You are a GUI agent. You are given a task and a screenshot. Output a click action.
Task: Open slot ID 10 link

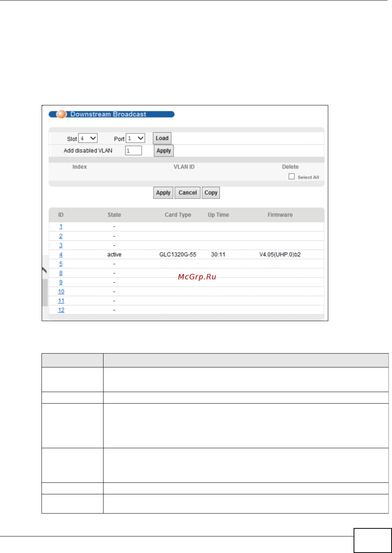coord(61,292)
